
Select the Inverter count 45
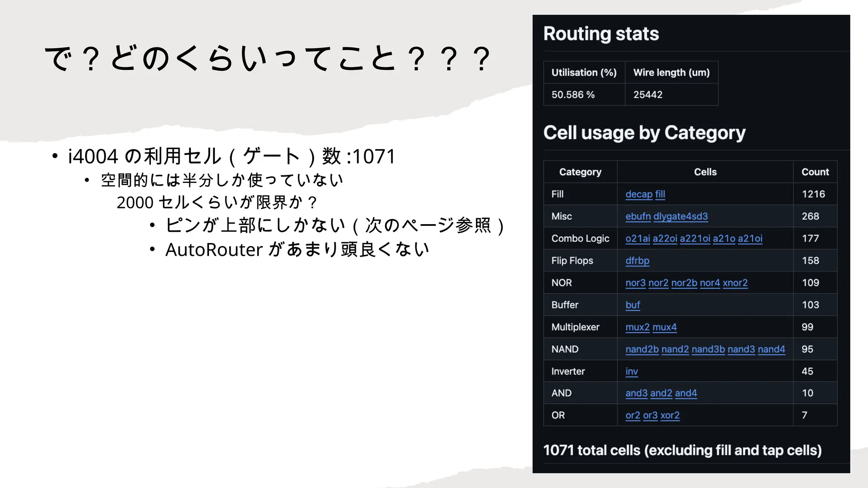pos(807,372)
